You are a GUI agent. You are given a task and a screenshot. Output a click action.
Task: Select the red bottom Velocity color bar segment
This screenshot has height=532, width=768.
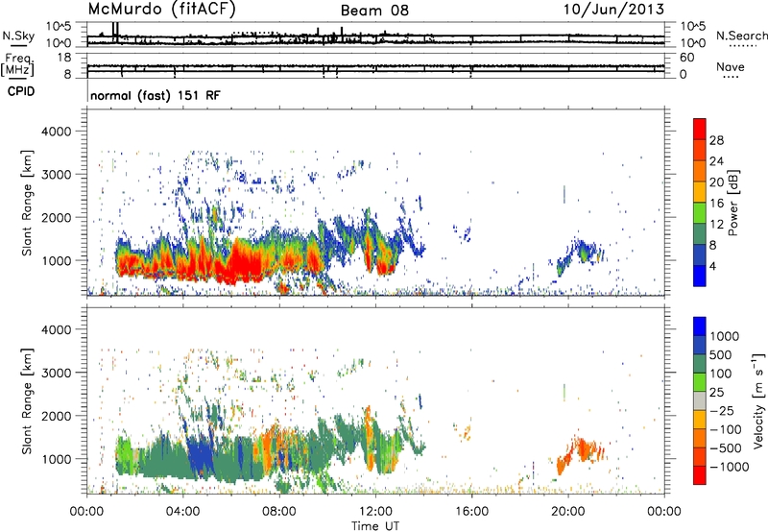click(700, 475)
